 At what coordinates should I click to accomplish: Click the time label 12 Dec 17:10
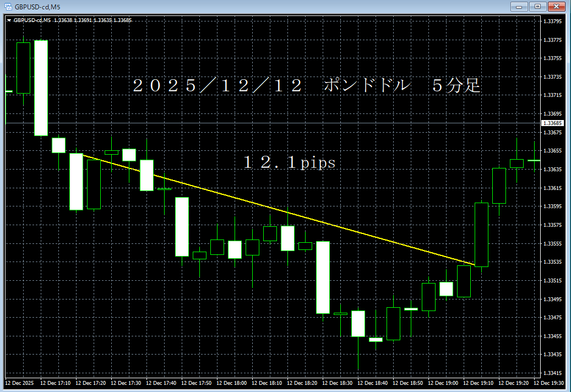click(56, 383)
